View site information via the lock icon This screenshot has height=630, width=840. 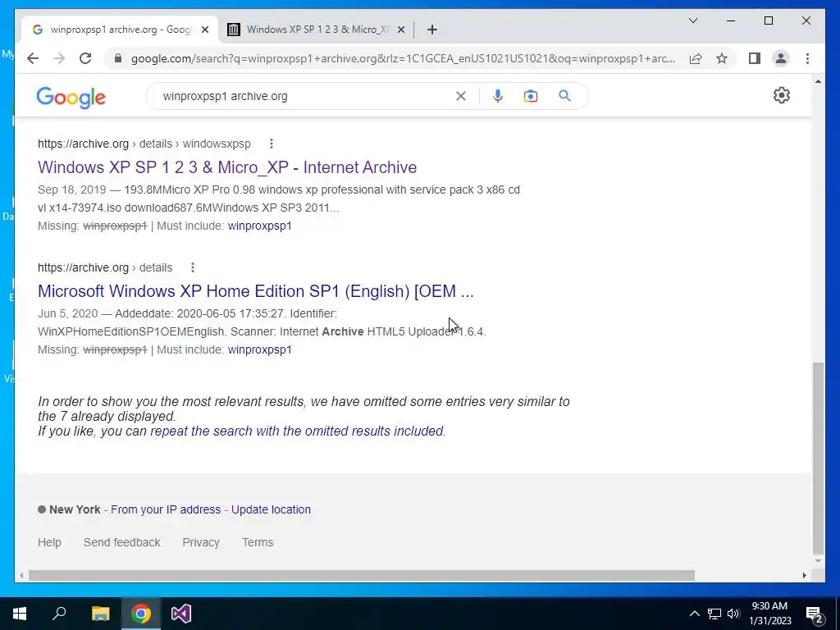(x=118, y=58)
